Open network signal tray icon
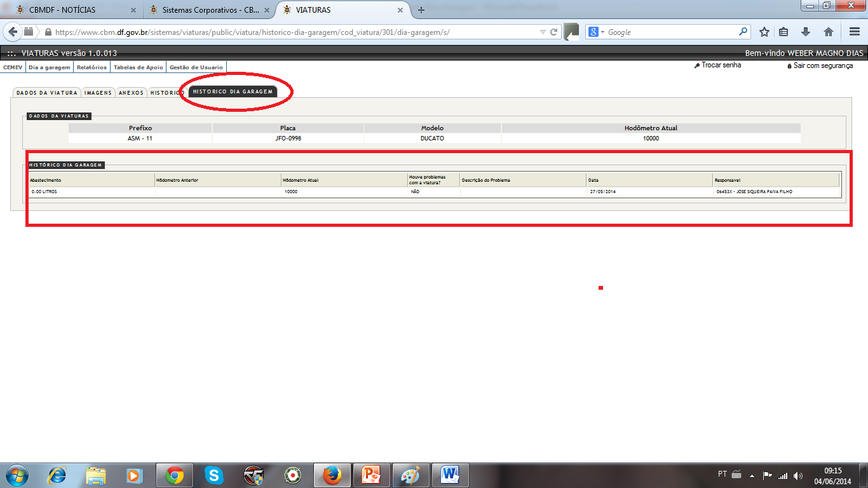This screenshot has width=868, height=488. 783,475
